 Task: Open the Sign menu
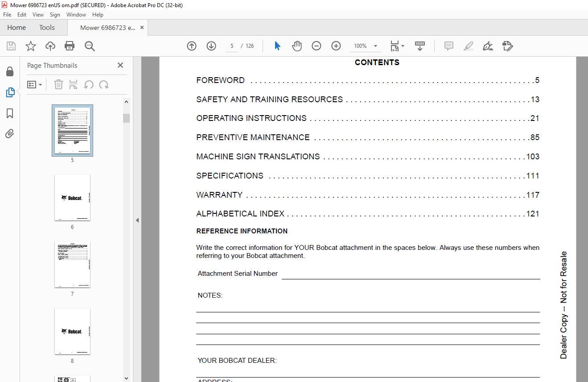click(x=55, y=15)
